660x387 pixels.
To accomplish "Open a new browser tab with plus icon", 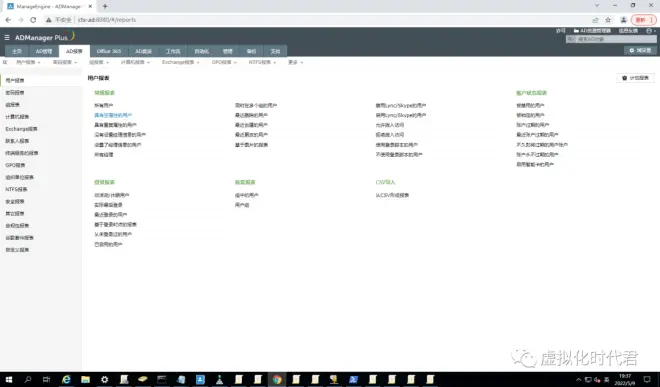I will [105, 6].
